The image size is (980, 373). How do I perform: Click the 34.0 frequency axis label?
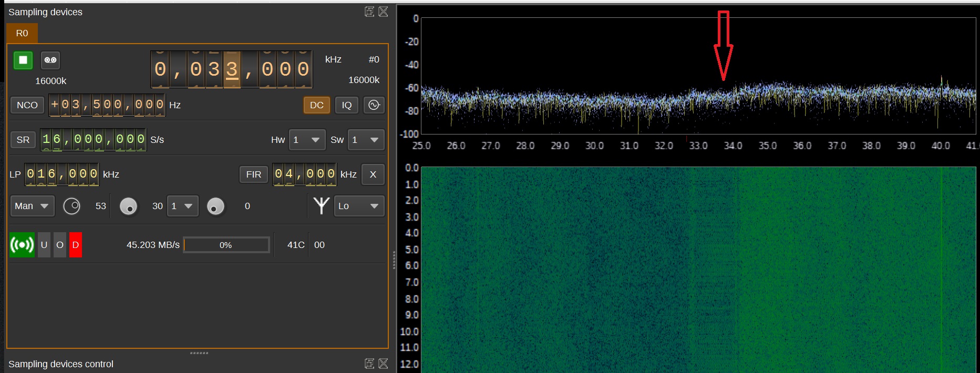click(x=733, y=146)
